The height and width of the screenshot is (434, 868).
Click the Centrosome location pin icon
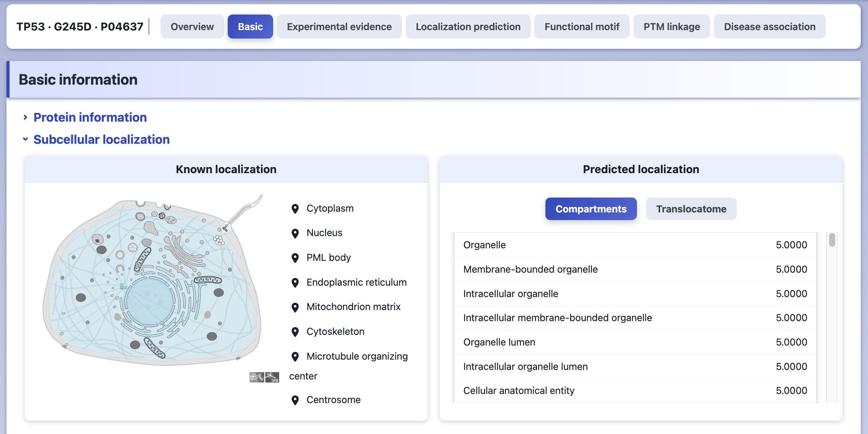pyautogui.click(x=295, y=400)
